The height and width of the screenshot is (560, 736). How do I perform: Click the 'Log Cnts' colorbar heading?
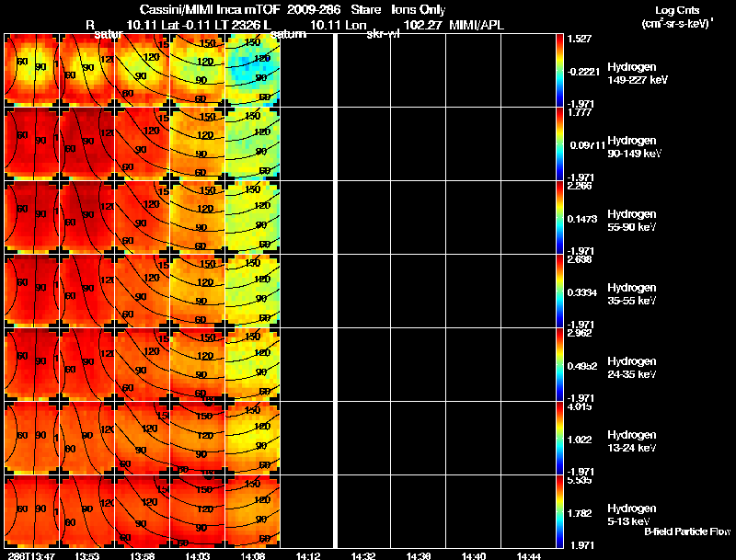coord(677,10)
